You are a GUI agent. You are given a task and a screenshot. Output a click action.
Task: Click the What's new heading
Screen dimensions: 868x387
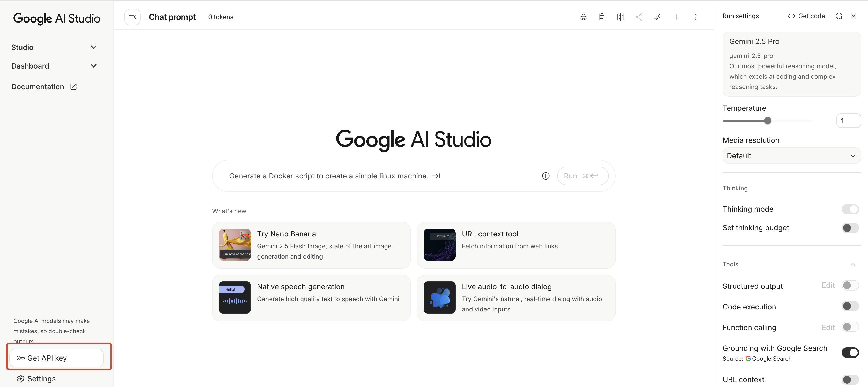pyautogui.click(x=229, y=211)
